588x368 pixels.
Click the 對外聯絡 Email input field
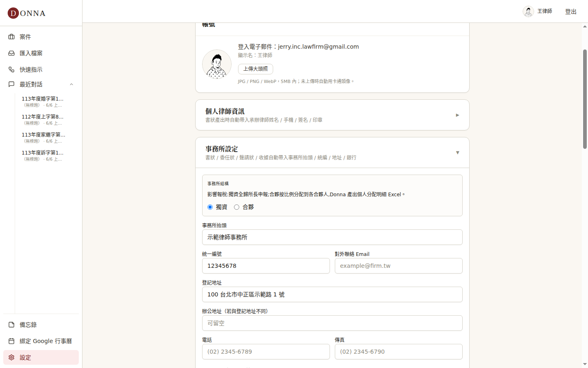click(399, 266)
